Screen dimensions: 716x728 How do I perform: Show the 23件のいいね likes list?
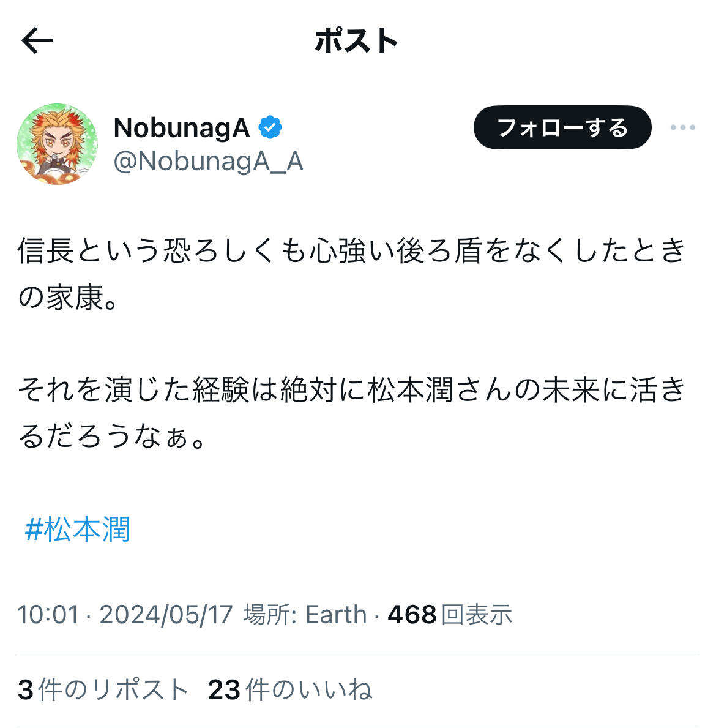coord(290,689)
